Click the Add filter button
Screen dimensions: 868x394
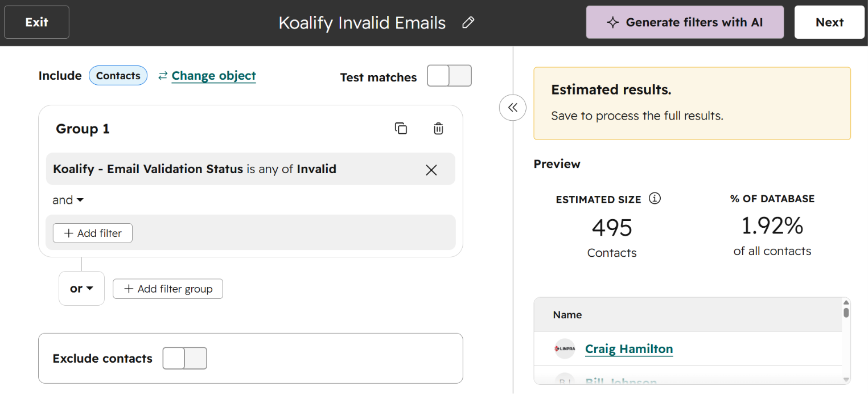pos(93,233)
